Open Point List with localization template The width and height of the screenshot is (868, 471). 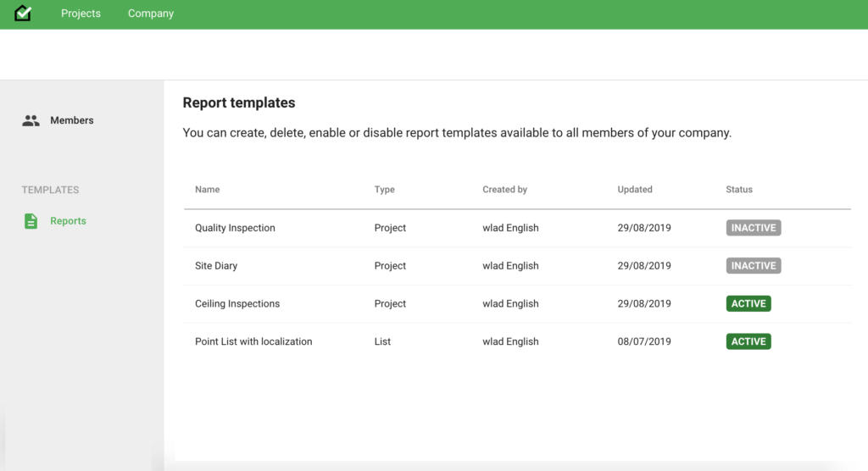253,342
